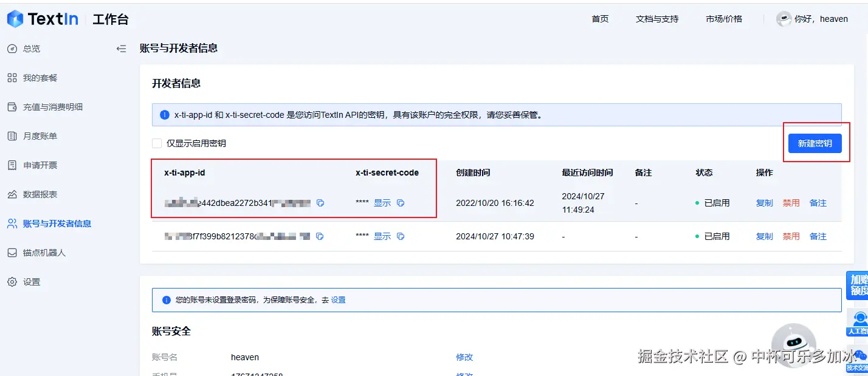
Task: Click the 状态 column header
Action: coord(704,173)
